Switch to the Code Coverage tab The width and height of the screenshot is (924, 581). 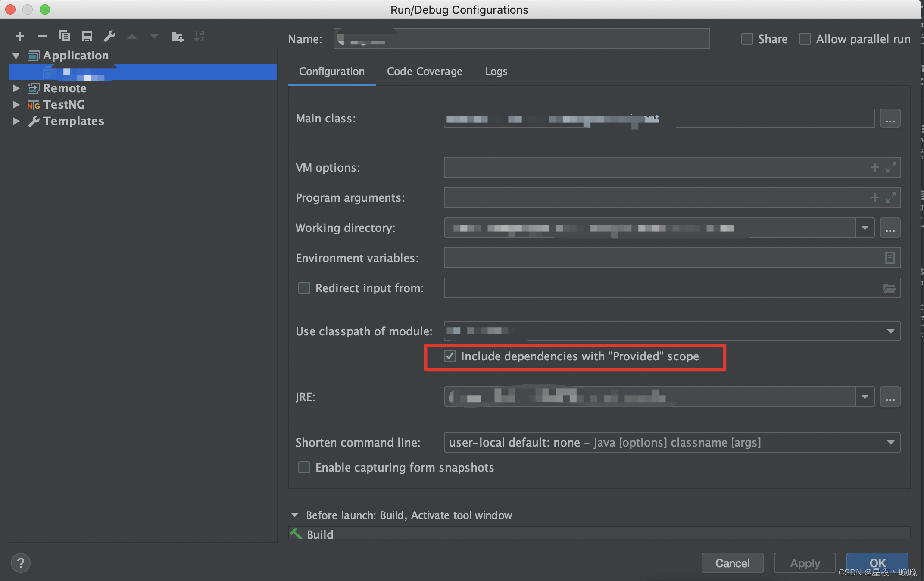pos(425,72)
